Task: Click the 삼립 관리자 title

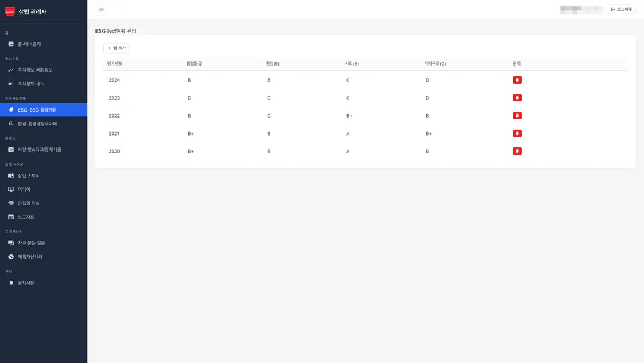Action: [x=32, y=12]
